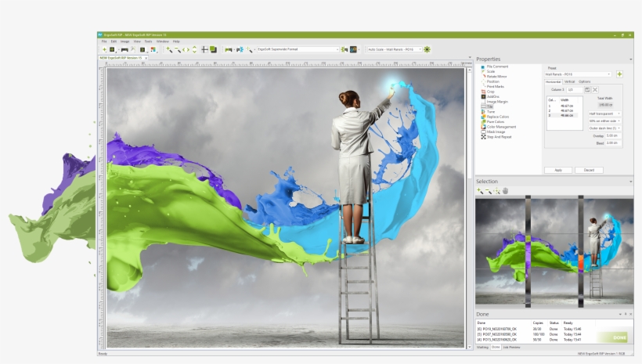This screenshot has width=642, height=364.
Task: Click the Replace Colors property icon
Action: click(x=482, y=117)
